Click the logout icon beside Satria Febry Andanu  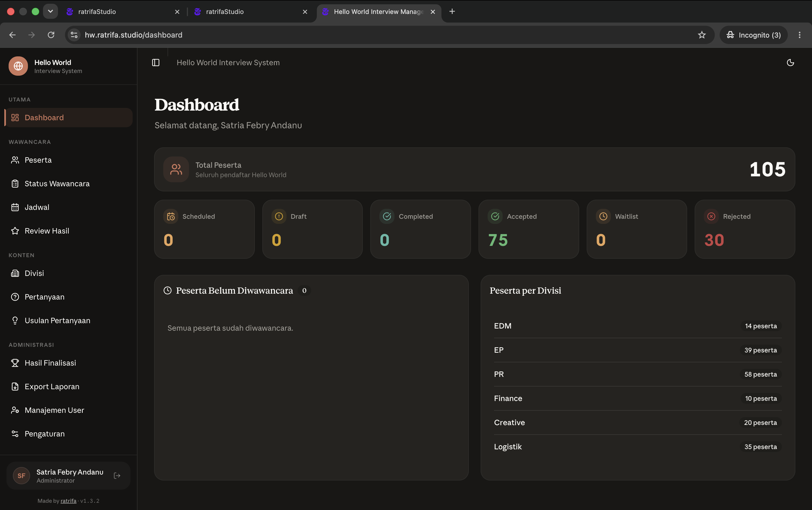tap(117, 476)
